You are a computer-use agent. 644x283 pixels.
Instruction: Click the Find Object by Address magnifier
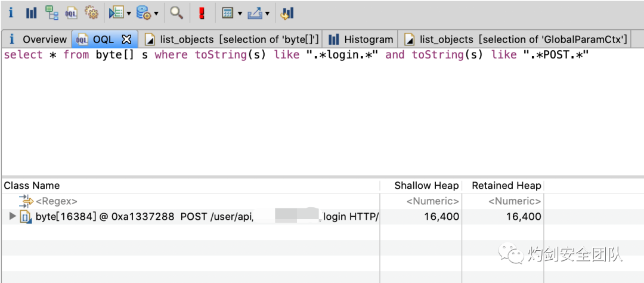click(177, 13)
